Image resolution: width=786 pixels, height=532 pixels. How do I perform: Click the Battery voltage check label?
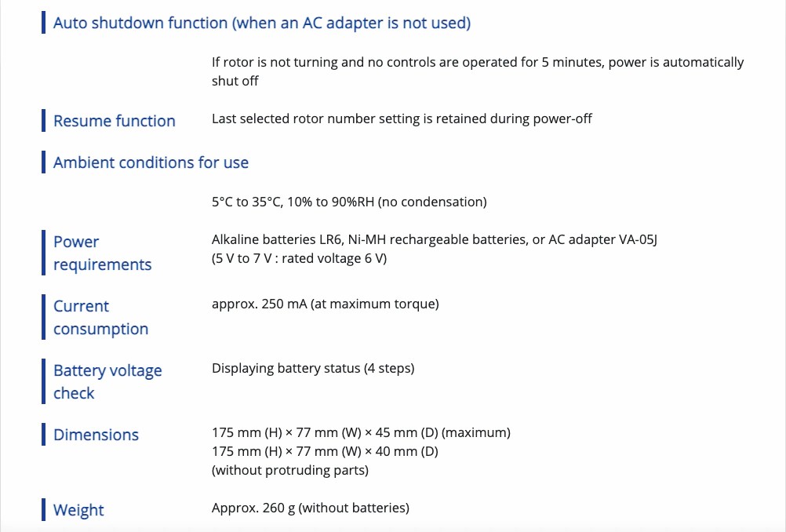[107, 381]
